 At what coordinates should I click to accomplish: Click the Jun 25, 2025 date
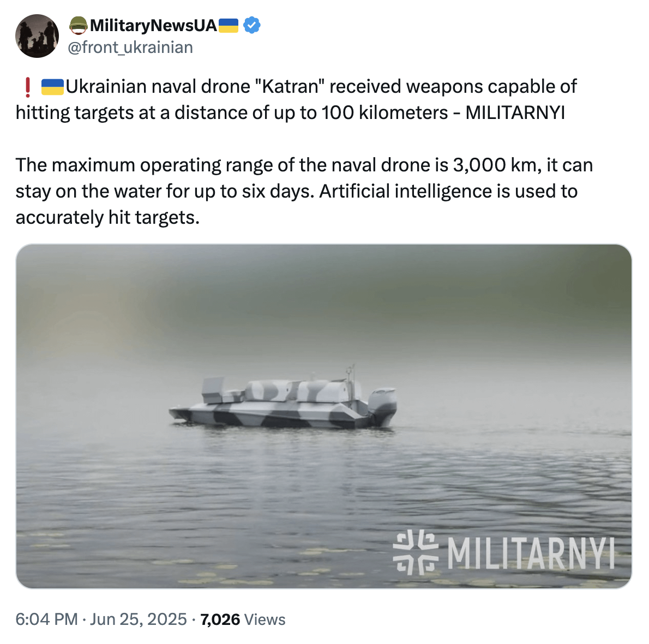[138, 619]
